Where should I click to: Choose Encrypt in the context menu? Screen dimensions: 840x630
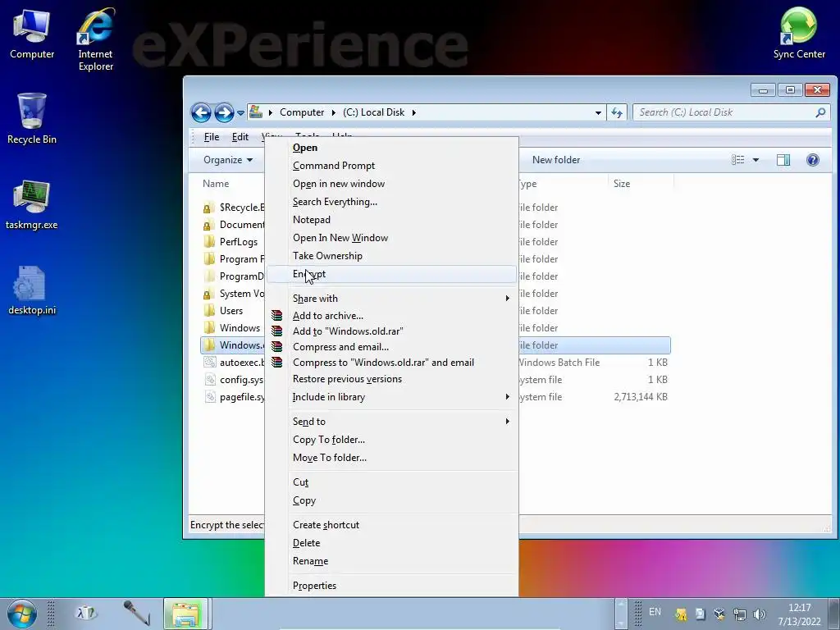click(391, 274)
